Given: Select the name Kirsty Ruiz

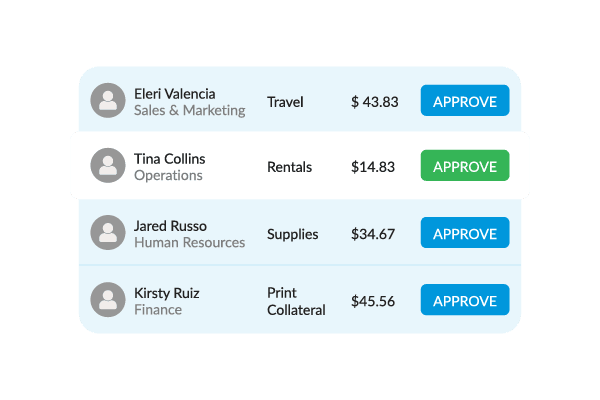Looking at the screenshot, I should coord(167,293).
